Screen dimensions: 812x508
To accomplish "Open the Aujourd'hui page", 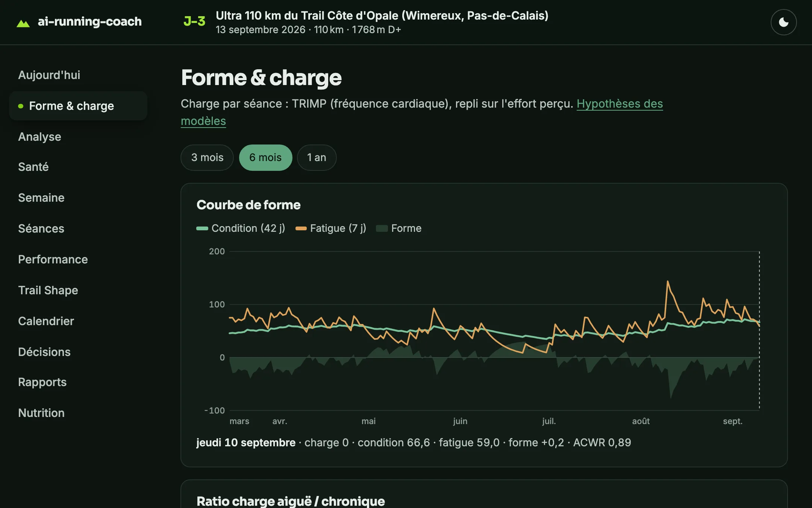I will tap(49, 75).
